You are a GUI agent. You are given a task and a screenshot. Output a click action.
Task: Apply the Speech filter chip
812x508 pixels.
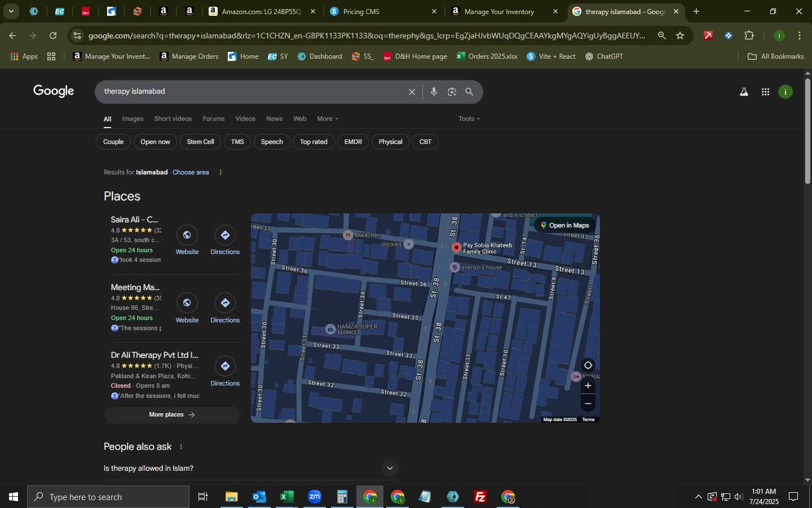point(272,142)
